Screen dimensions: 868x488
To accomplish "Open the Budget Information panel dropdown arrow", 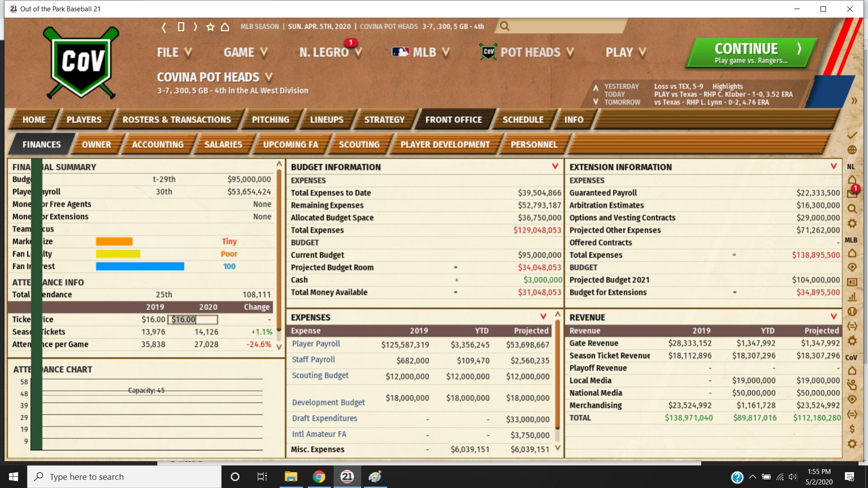I will tap(555, 166).
